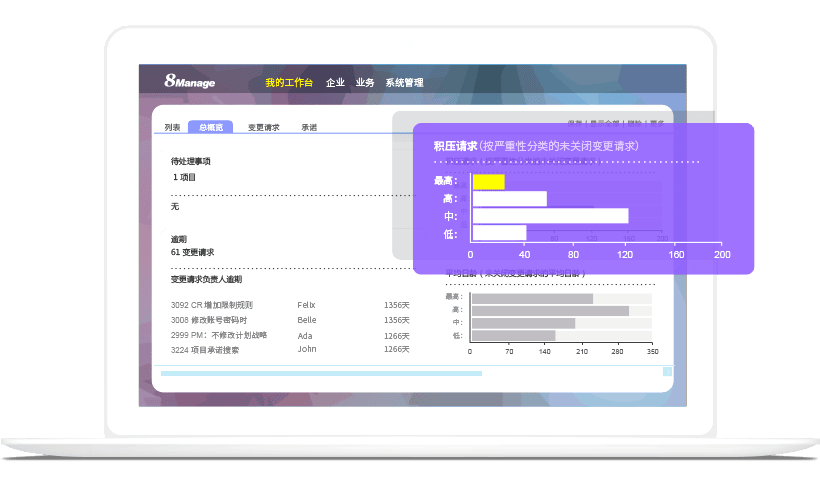Click the 待处理事项 heading
This screenshot has height=487, width=820.
point(190,161)
